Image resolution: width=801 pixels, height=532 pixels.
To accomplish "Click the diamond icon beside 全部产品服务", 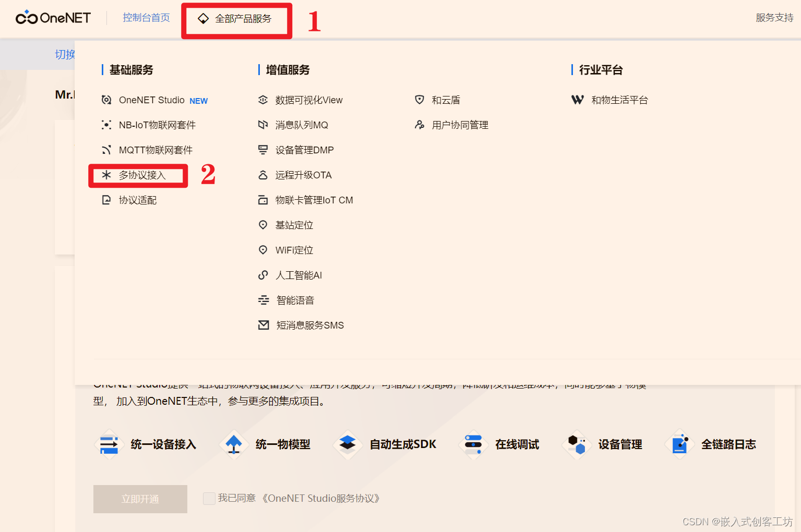I will click(203, 19).
